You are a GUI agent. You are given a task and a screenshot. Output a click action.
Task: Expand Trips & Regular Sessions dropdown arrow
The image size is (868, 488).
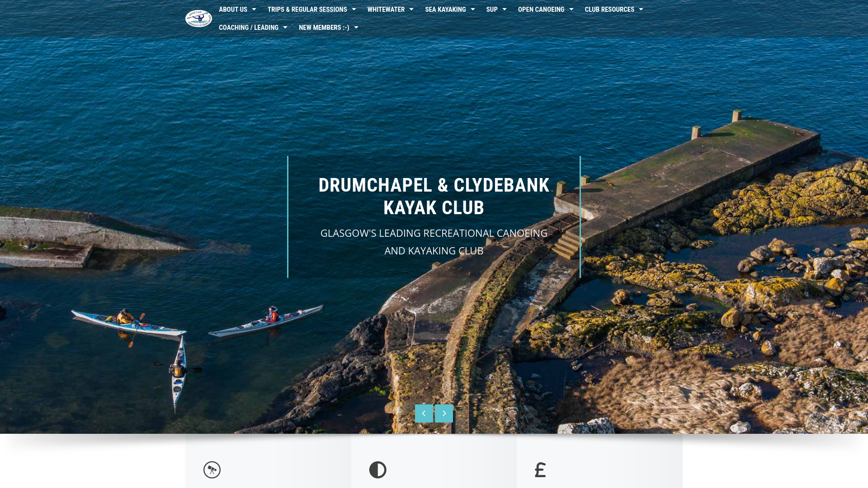pos(354,9)
